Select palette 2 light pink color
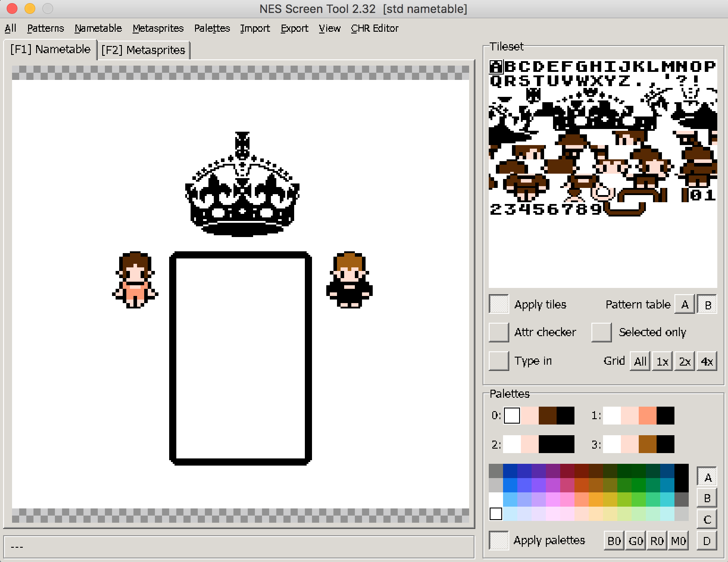Screen dimensions: 728x562 (x=530, y=444)
